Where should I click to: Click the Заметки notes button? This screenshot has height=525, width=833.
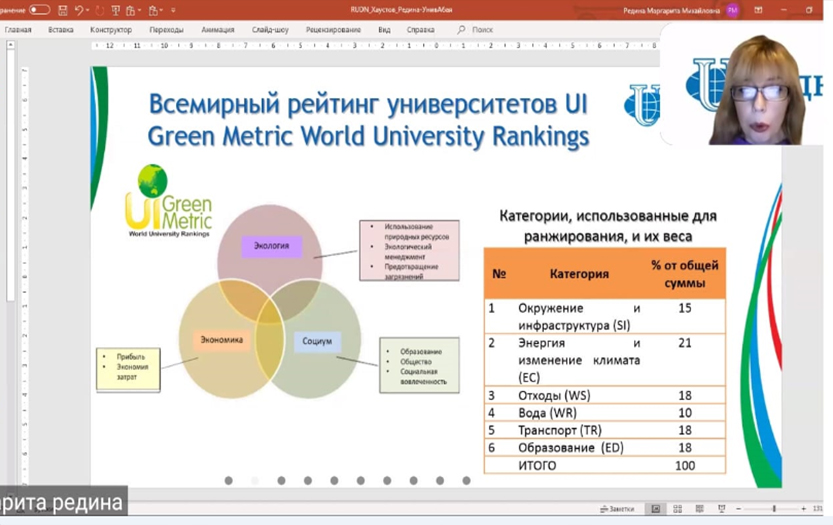[x=618, y=509]
